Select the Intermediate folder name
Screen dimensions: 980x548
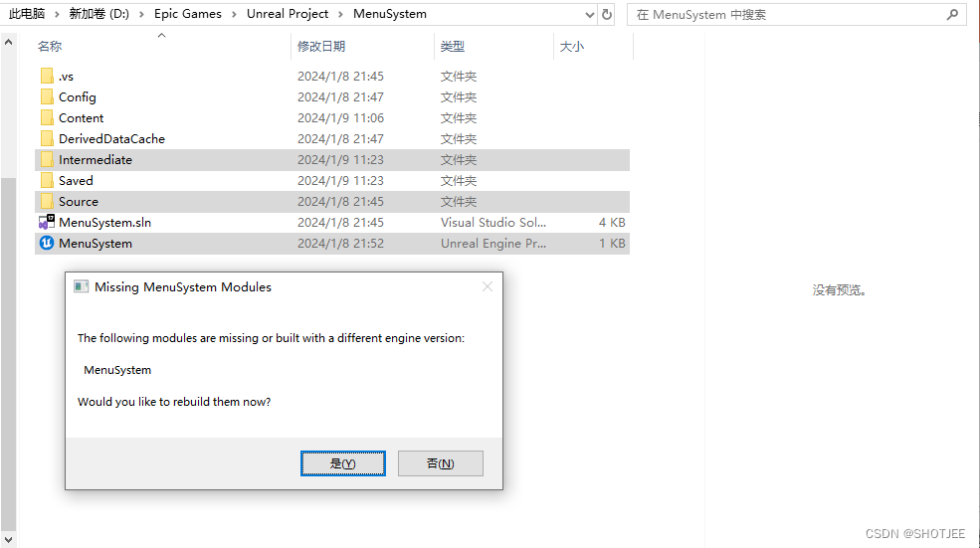point(96,160)
